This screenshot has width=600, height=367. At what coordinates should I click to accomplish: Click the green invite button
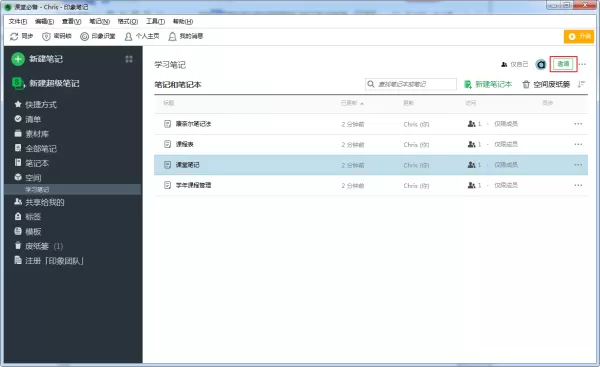(563, 64)
